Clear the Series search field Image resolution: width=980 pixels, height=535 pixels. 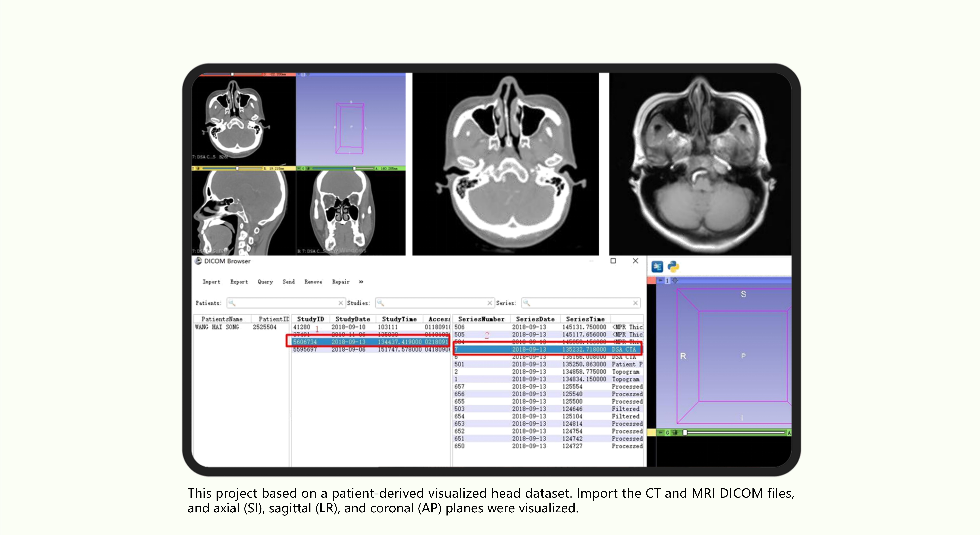click(635, 303)
